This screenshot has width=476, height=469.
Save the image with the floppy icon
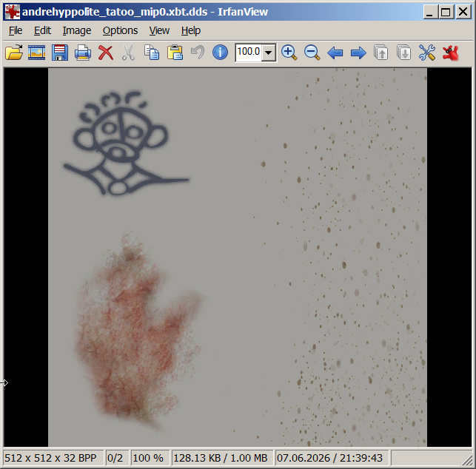coord(60,53)
